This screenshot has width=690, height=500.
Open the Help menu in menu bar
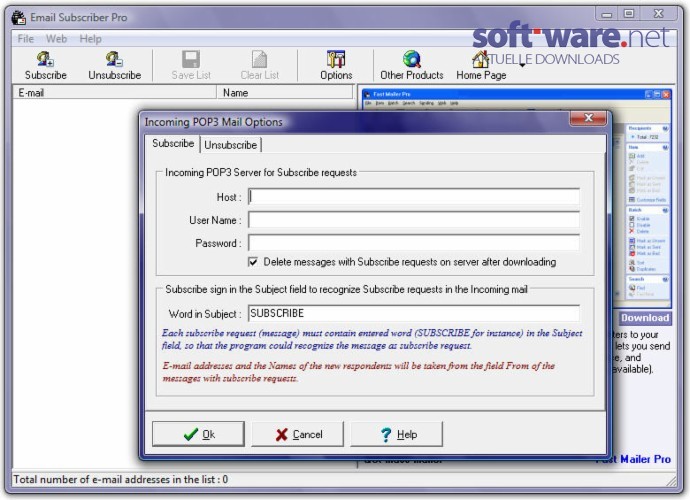[x=90, y=39]
